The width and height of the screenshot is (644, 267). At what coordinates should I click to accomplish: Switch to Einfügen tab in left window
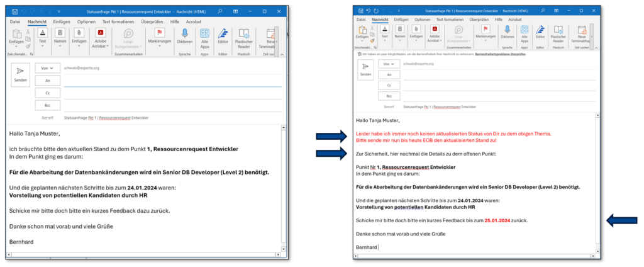click(62, 22)
